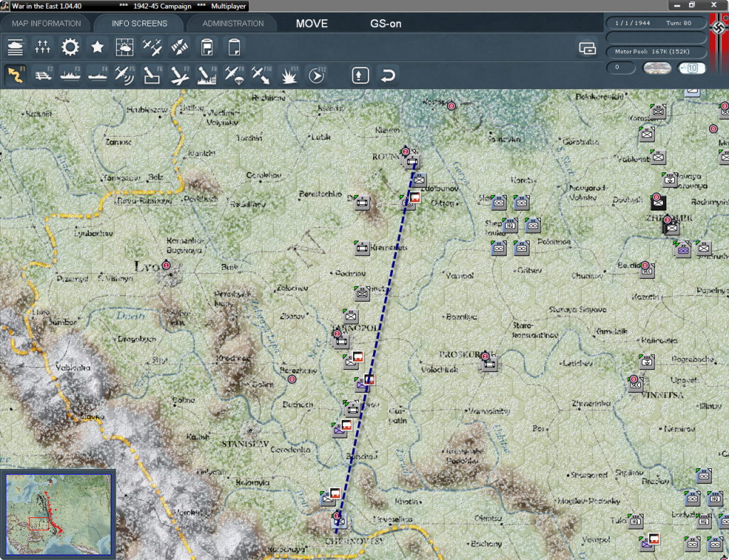The height and width of the screenshot is (560, 729).
Task: Select Move mode (F1) icon
Action: [16, 75]
